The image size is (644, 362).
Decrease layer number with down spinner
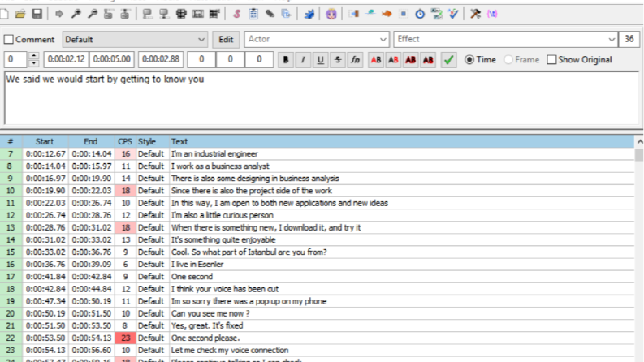click(x=33, y=63)
